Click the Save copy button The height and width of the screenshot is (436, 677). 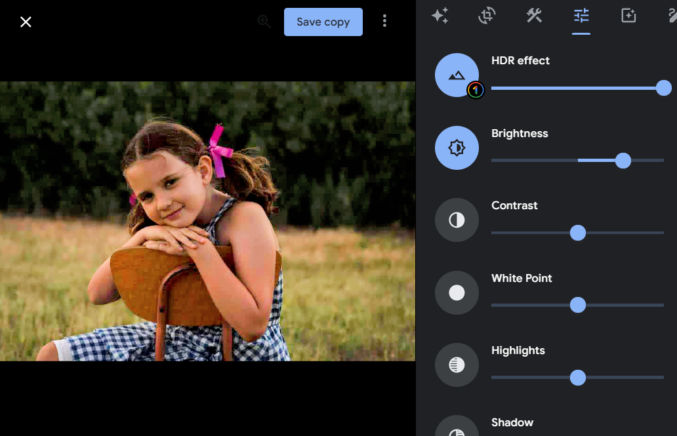pyautogui.click(x=323, y=22)
